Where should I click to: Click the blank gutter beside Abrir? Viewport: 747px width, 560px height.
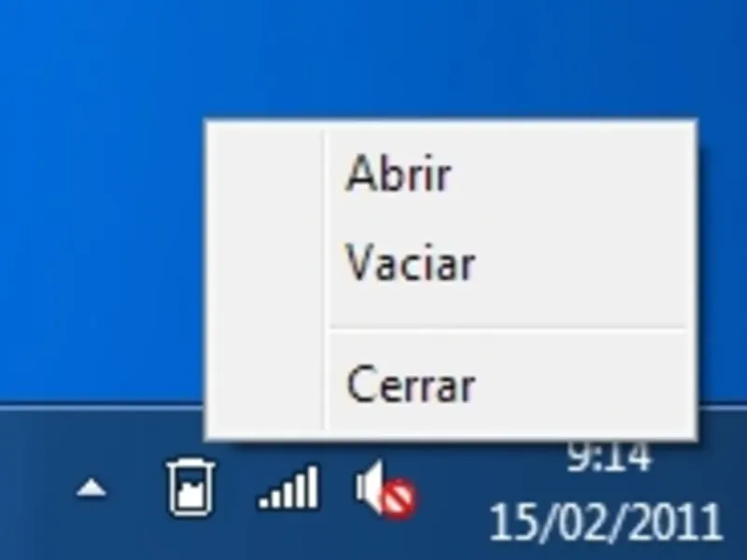point(267,174)
